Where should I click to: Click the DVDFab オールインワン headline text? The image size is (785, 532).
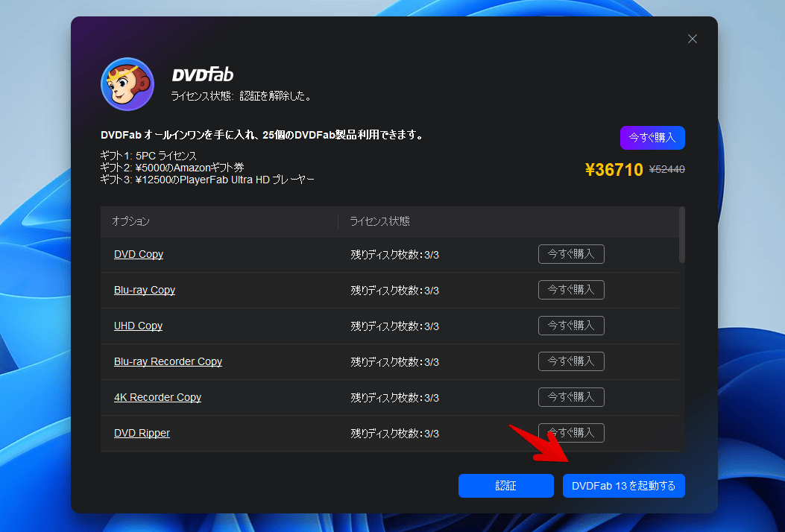pos(262,135)
